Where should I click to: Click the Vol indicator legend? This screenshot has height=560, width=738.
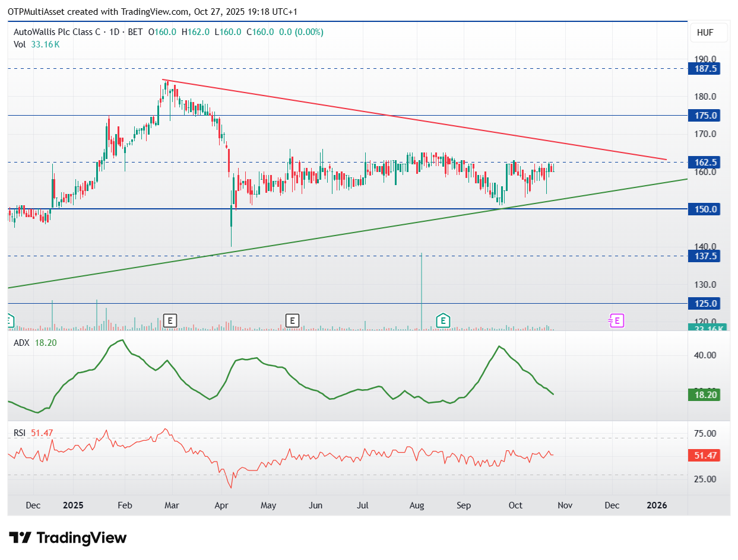(x=37, y=44)
